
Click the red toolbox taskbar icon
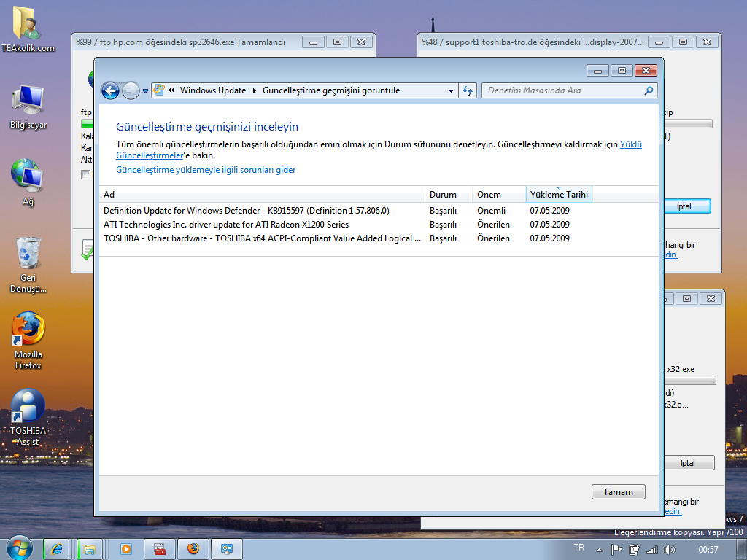[x=160, y=549]
